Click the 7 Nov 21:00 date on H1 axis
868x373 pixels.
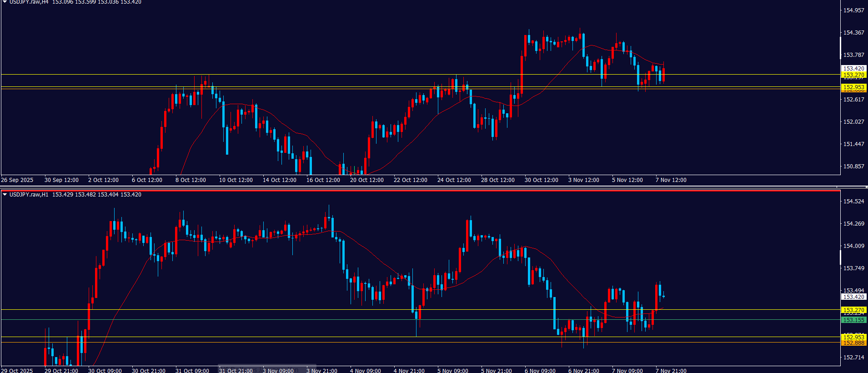coord(671,371)
